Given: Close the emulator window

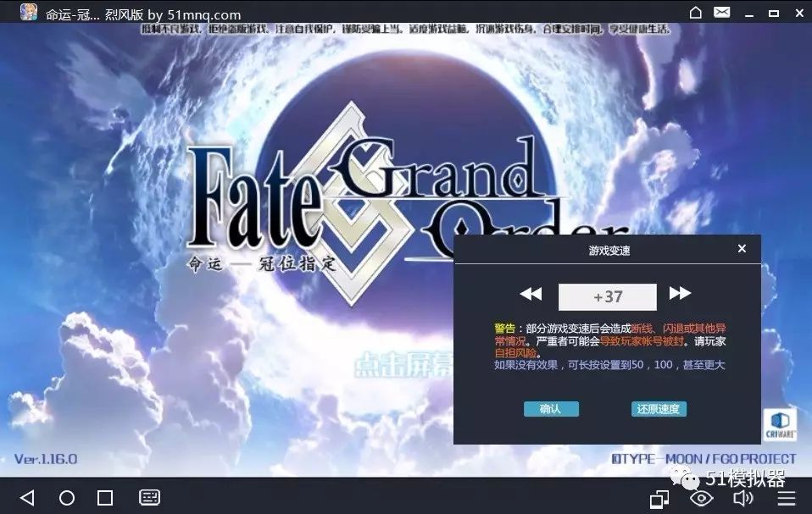Looking at the screenshot, I should coord(799,13).
